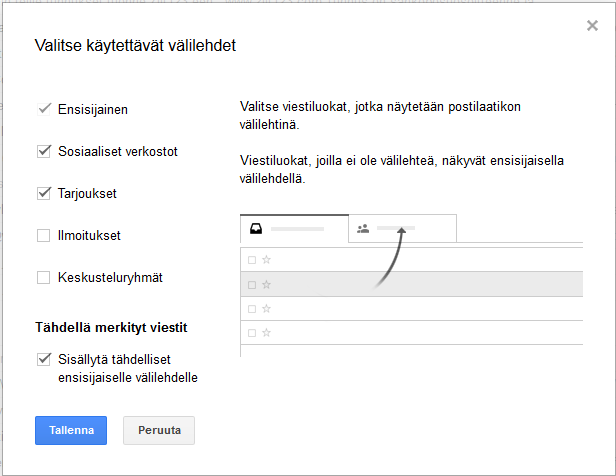Screen dimensions: 616x476
Task: Click the star in third preview row
Action: 267,309
